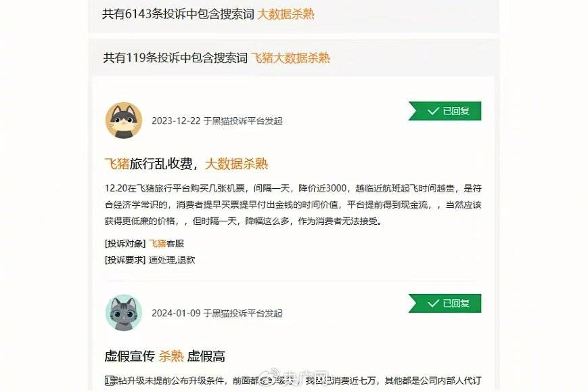Click the 飞猪客服 complaint target link

pyautogui.click(x=166, y=244)
